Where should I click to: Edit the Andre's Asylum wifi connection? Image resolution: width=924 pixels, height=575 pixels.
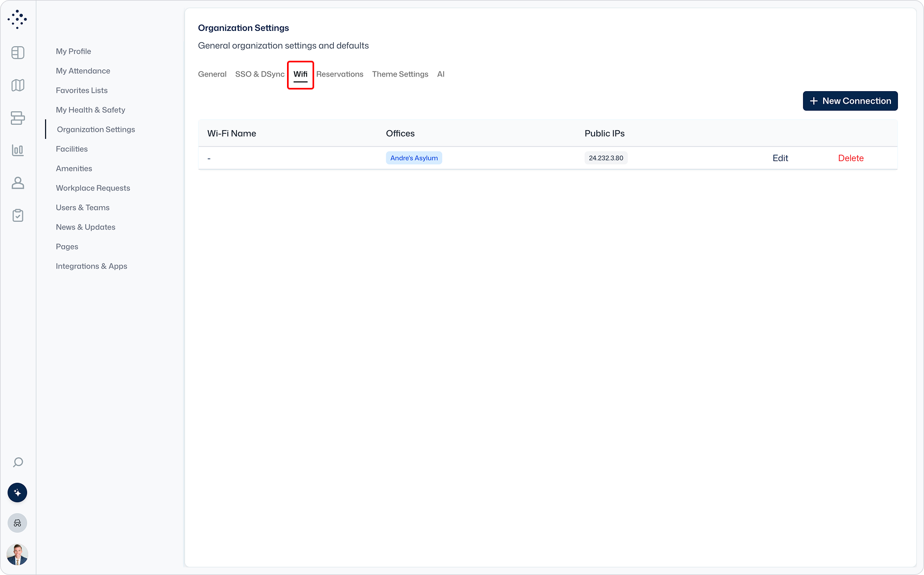(780, 158)
